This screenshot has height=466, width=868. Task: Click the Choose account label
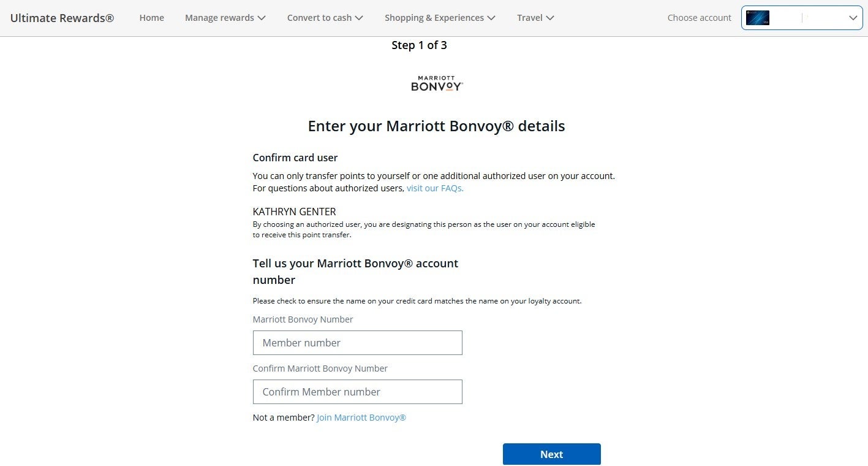[699, 18]
